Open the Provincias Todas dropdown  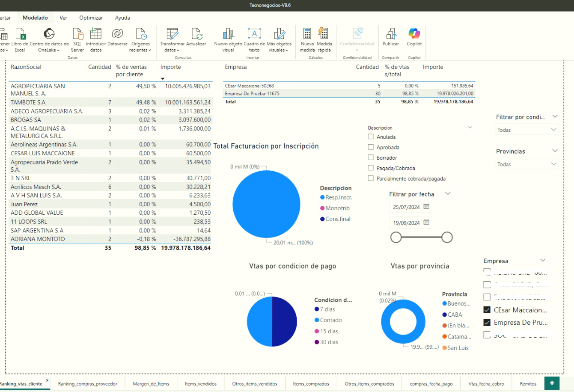pos(526,164)
